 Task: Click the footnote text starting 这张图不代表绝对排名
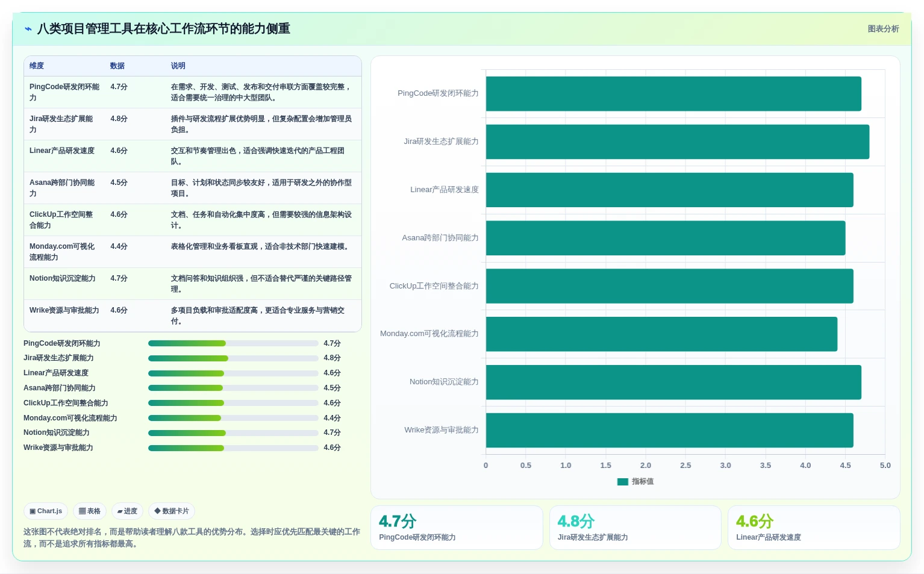coord(192,538)
